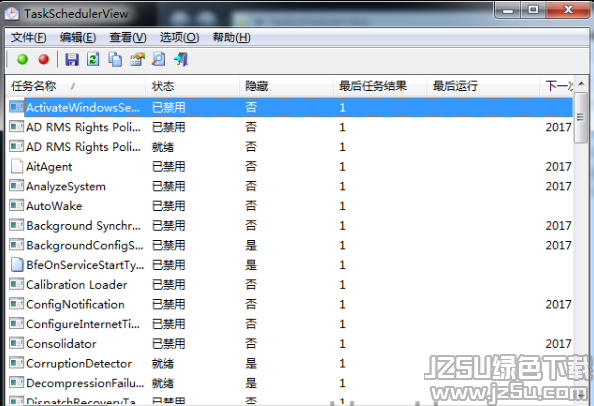Click the 是 hidden value of BackgroundConfigS...
The image size is (594, 406).
(251, 245)
